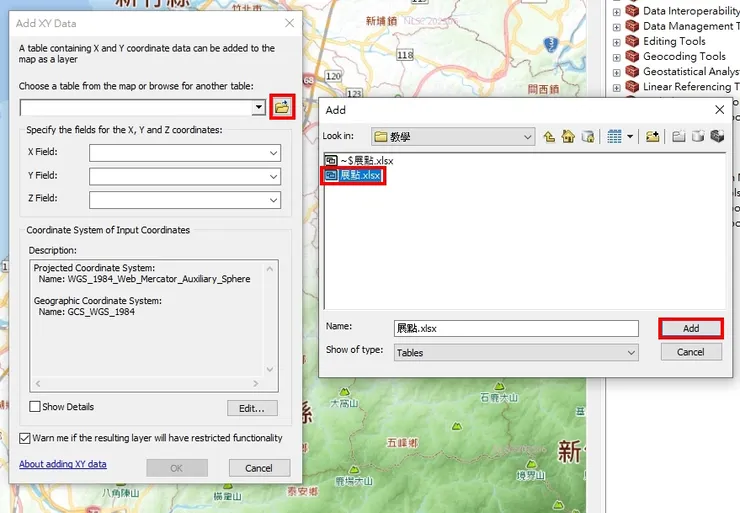Expand Linear Referencing toolbox
The height and width of the screenshot is (513, 740).
click(616, 87)
